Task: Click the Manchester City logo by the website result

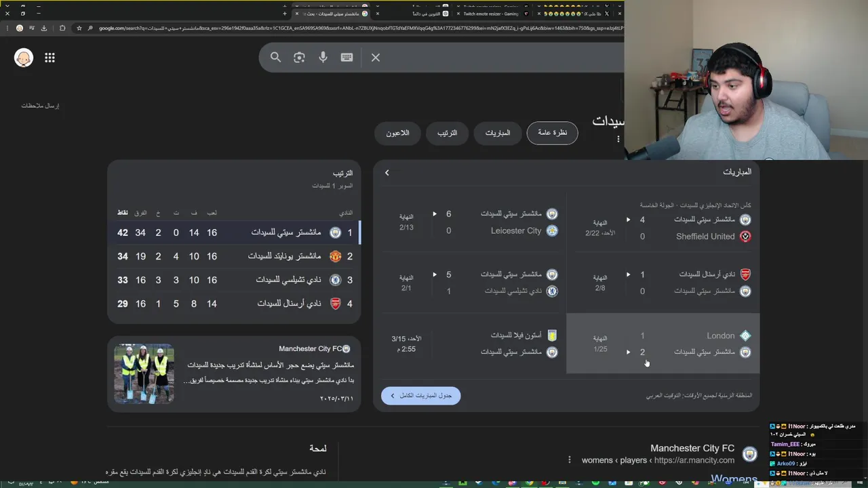Action: coord(749,454)
